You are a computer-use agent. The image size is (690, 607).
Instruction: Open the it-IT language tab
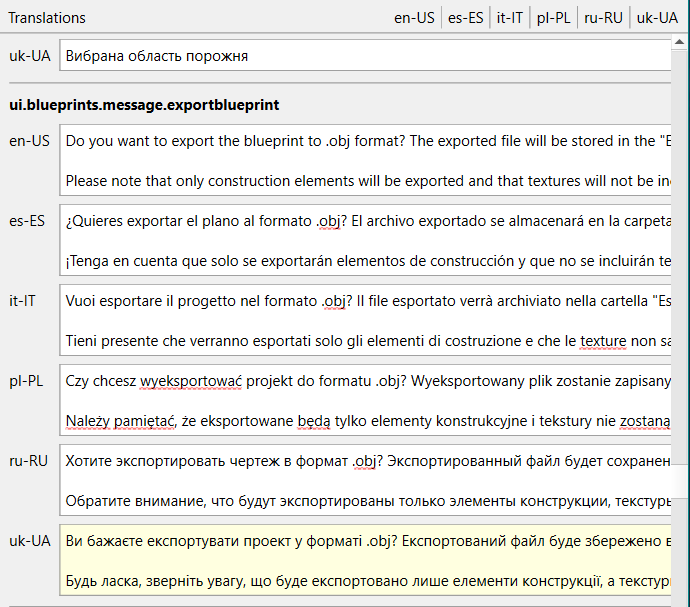510,18
